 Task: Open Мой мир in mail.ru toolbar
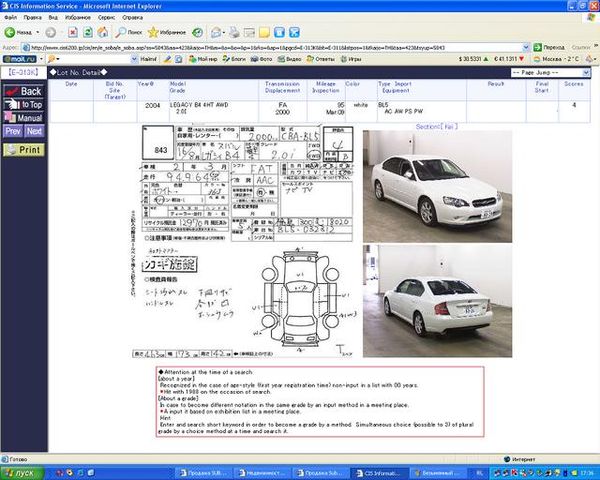coord(203,59)
